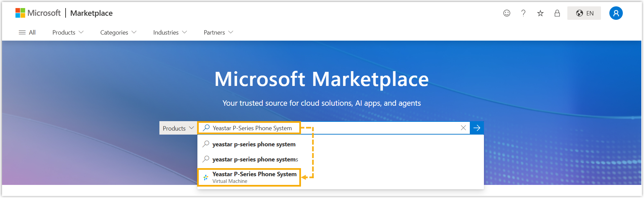Expand the Partners navigation menu
Viewport: 644px width, 198px height.
point(218,33)
